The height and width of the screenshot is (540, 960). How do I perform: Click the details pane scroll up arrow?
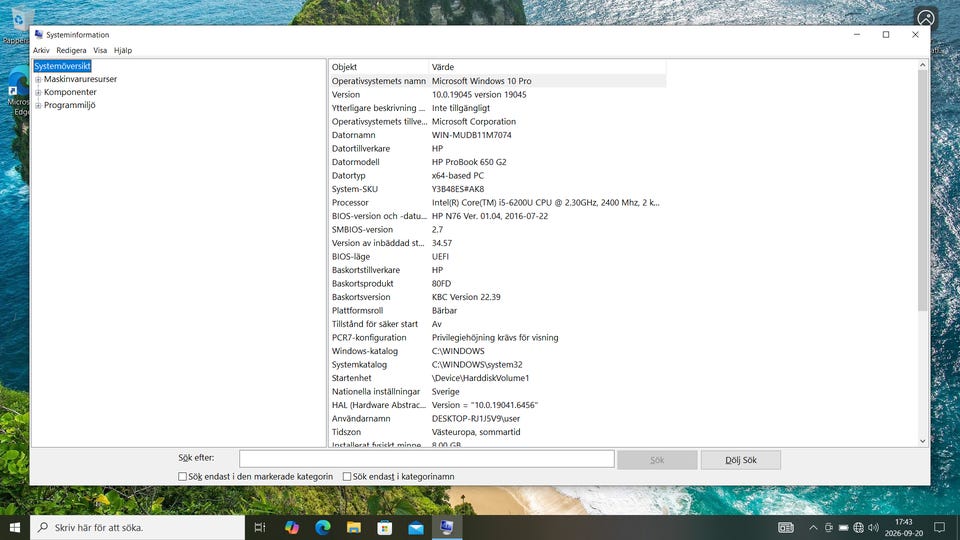(x=923, y=65)
